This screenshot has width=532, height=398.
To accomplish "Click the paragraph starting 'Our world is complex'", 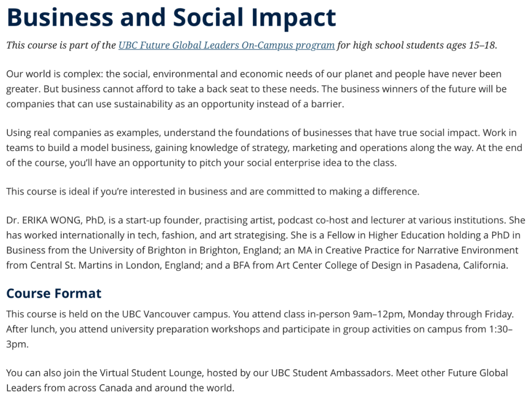I will coord(257,89).
